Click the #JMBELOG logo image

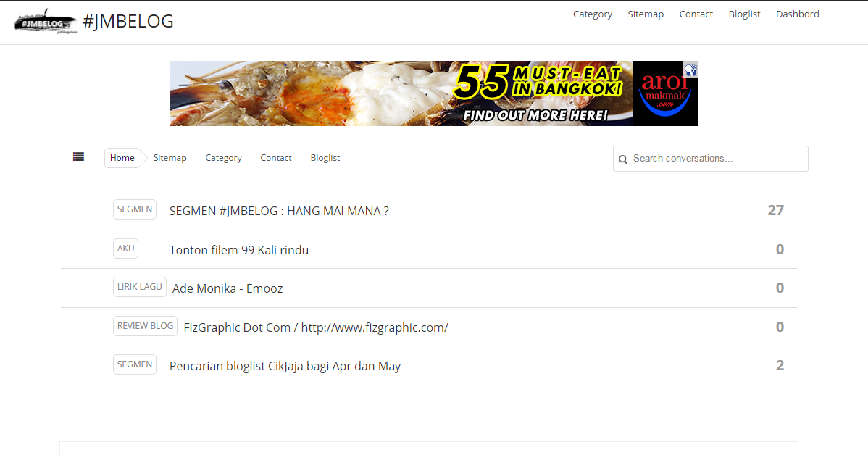click(46, 22)
